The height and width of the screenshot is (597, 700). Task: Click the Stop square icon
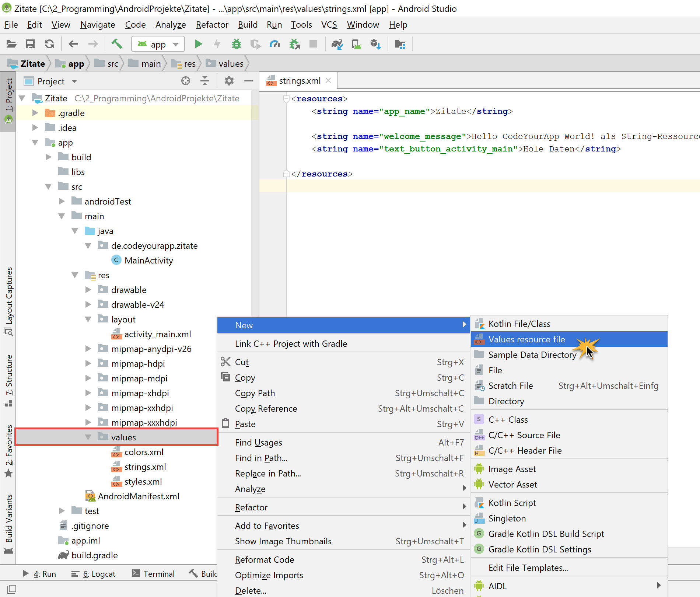coord(313,44)
